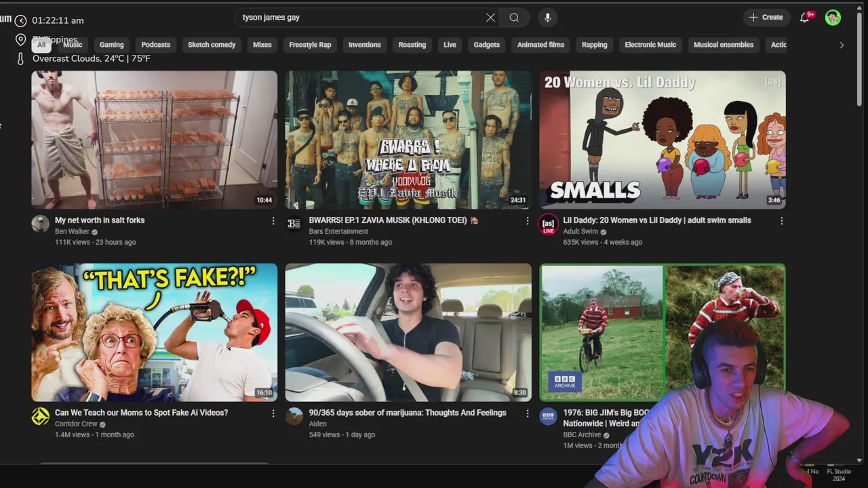Image resolution: width=868 pixels, height=488 pixels.
Task: Open the 1976: BIG JIM's title
Action: (606, 418)
